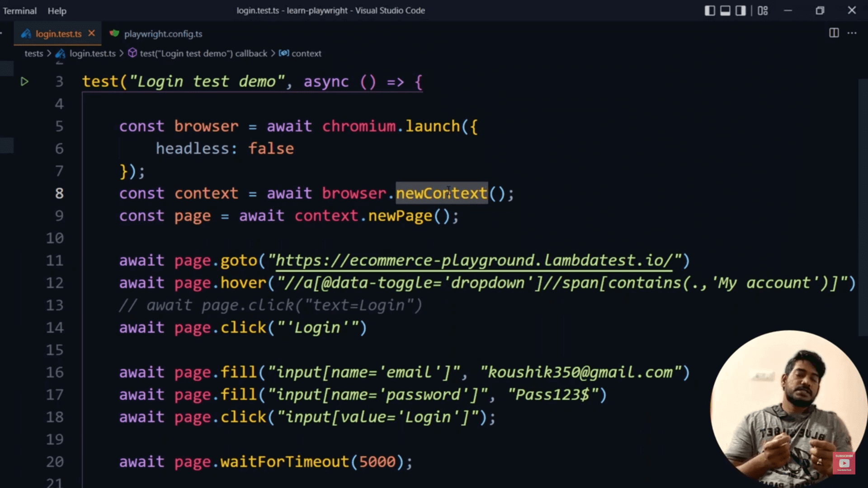
Task: Toggle the primary sidebar visibility icon
Action: pos(710,10)
